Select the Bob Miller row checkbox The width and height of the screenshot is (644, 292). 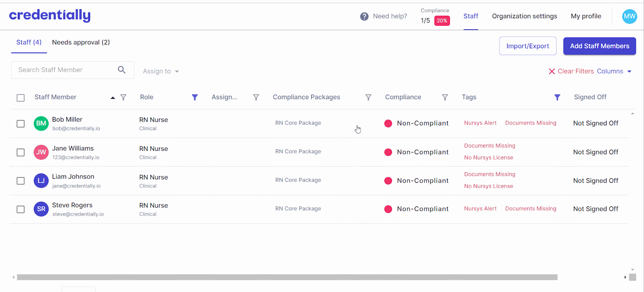(x=21, y=124)
